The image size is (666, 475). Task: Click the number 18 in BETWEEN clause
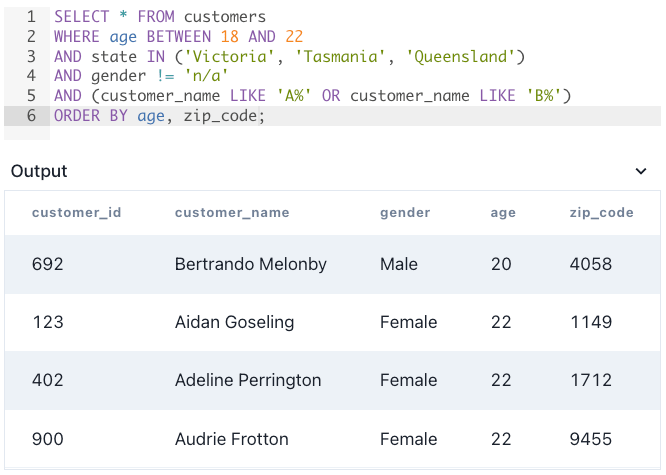229,37
